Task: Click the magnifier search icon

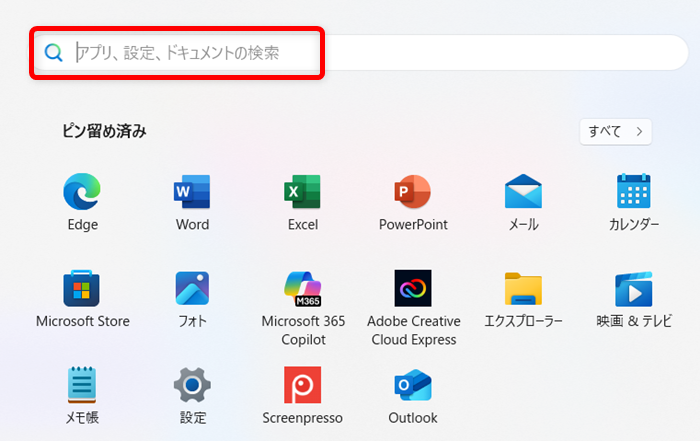Action: pos(54,53)
